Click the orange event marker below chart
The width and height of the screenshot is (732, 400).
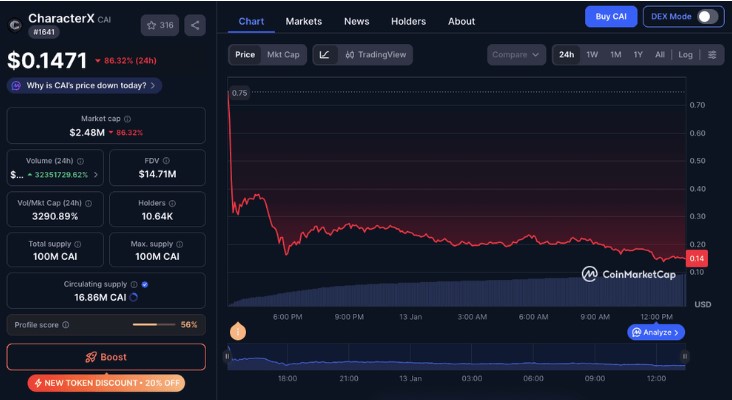pyautogui.click(x=238, y=331)
